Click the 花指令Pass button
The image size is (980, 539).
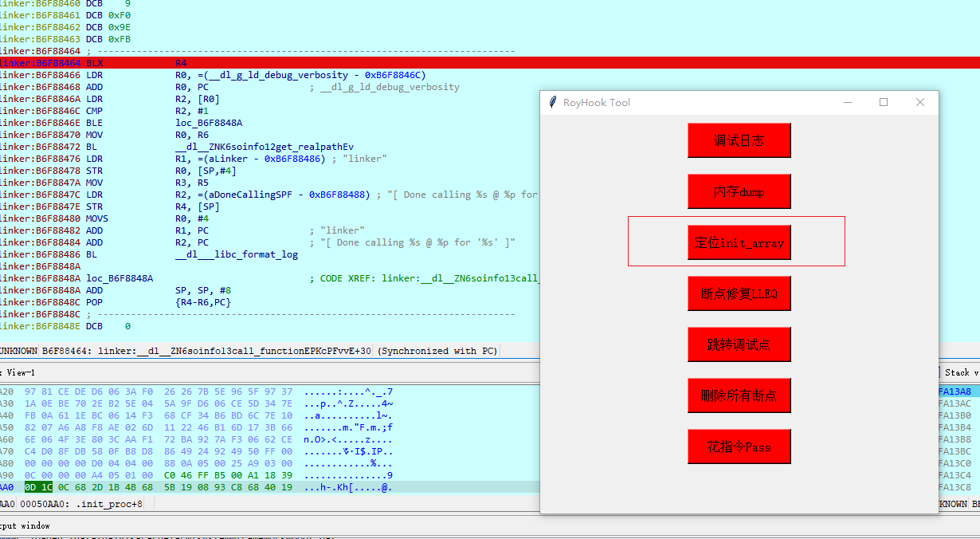739,447
